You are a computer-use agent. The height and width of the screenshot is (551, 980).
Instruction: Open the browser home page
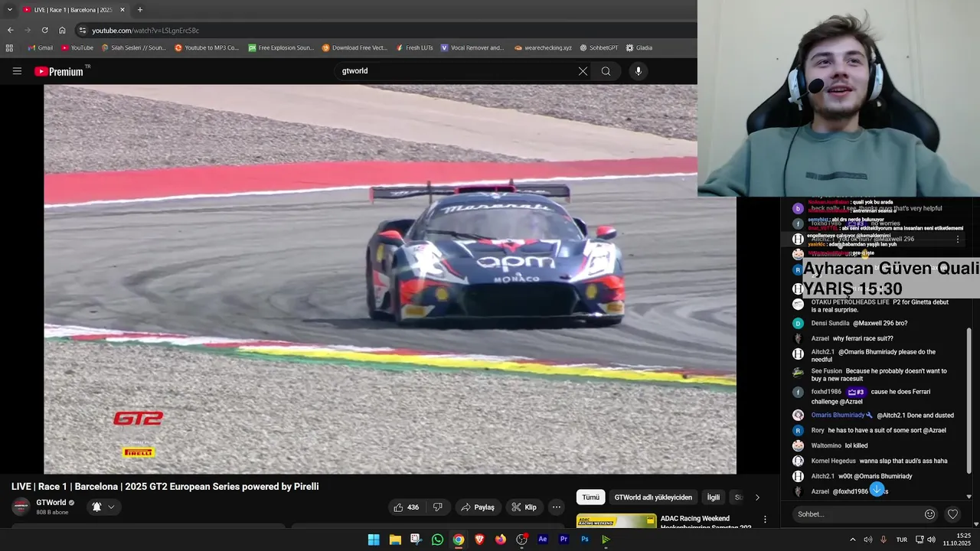click(x=62, y=30)
